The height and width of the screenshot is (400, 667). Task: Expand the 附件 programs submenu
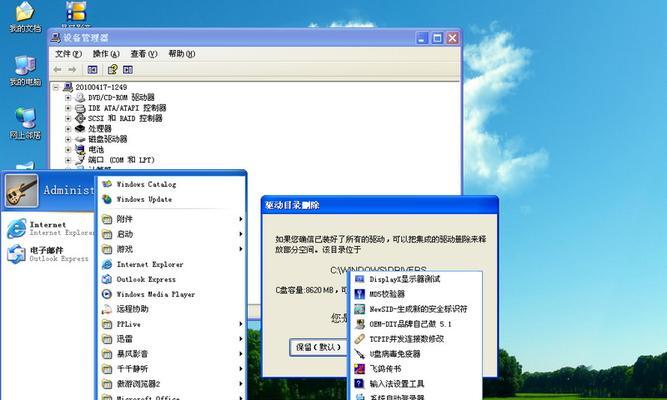click(172, 219)
